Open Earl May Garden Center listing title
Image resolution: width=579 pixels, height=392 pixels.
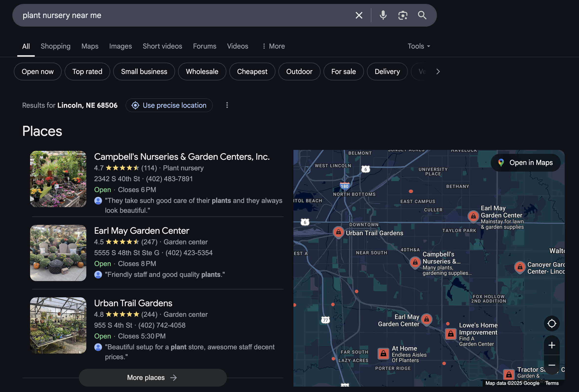pos(142,231)
